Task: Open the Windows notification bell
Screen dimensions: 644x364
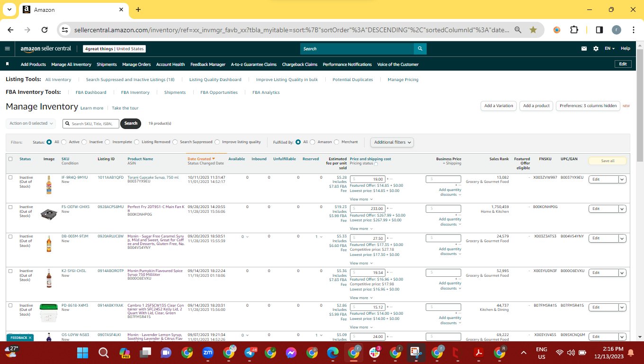Action: click(x=630, y=353)
